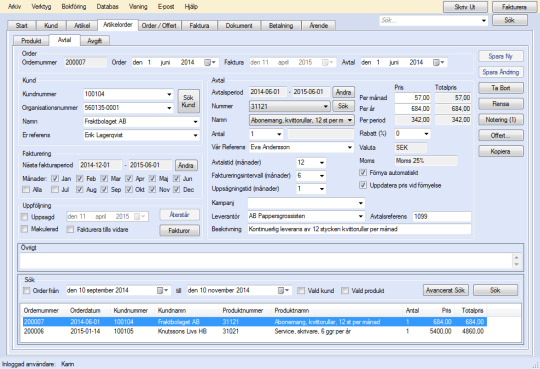Open the 'till' search date calendar
Screen dimensions: 540x369
(283, 290)
